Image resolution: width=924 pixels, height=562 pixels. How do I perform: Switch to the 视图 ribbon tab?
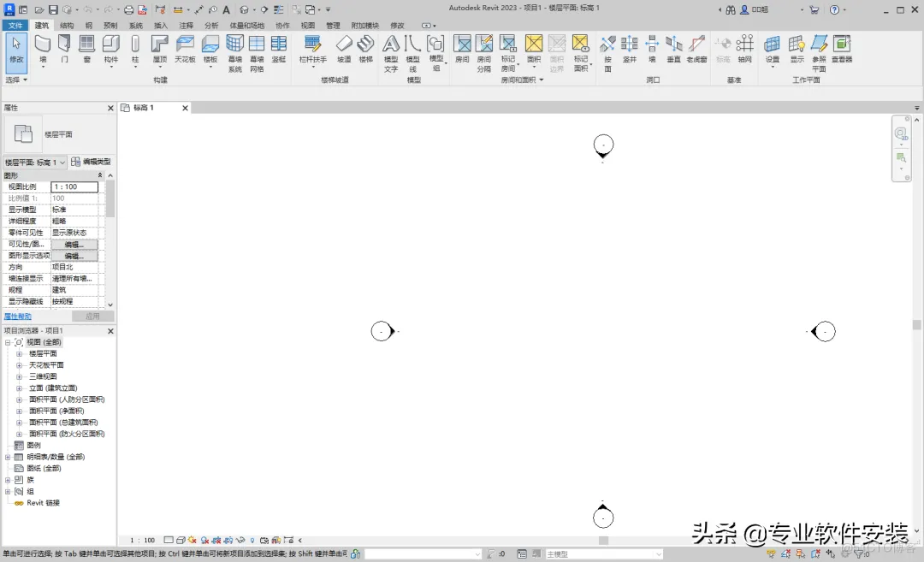click(308, 26)
